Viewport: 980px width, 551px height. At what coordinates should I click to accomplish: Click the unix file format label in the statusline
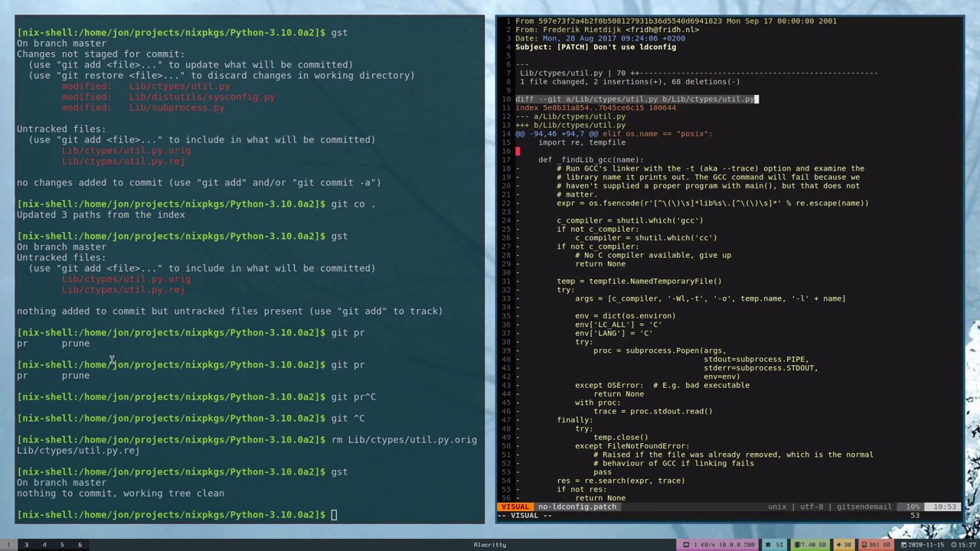[x=776, y=507]
